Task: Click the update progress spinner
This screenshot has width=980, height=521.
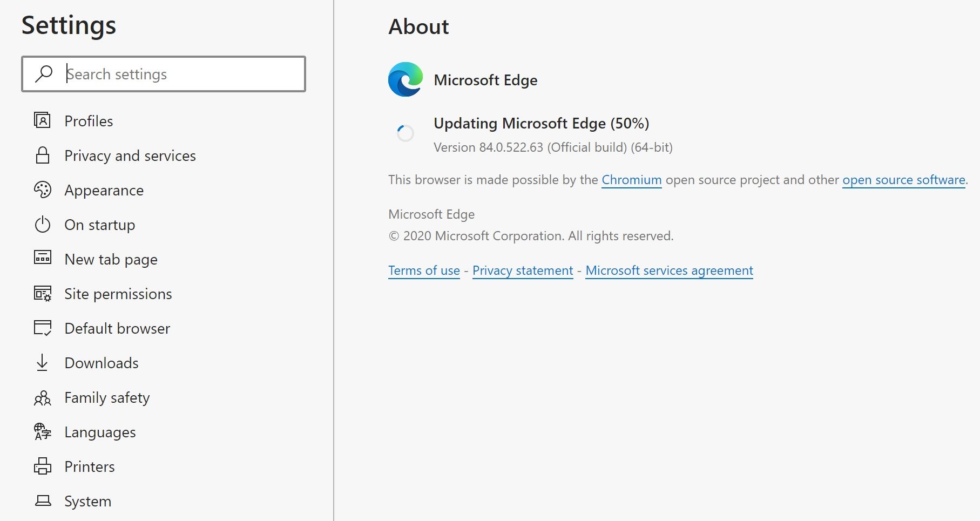Action: [x=405, y=133]
